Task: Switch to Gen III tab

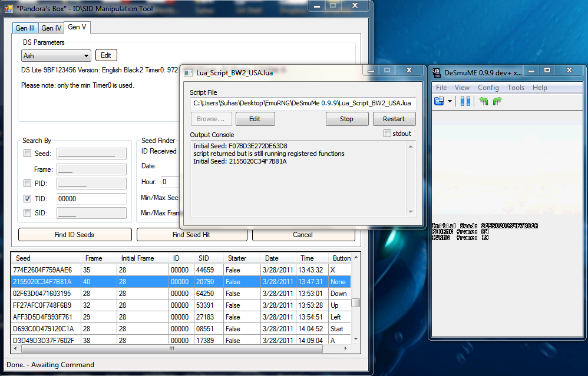Action: (x=25, y=28)
